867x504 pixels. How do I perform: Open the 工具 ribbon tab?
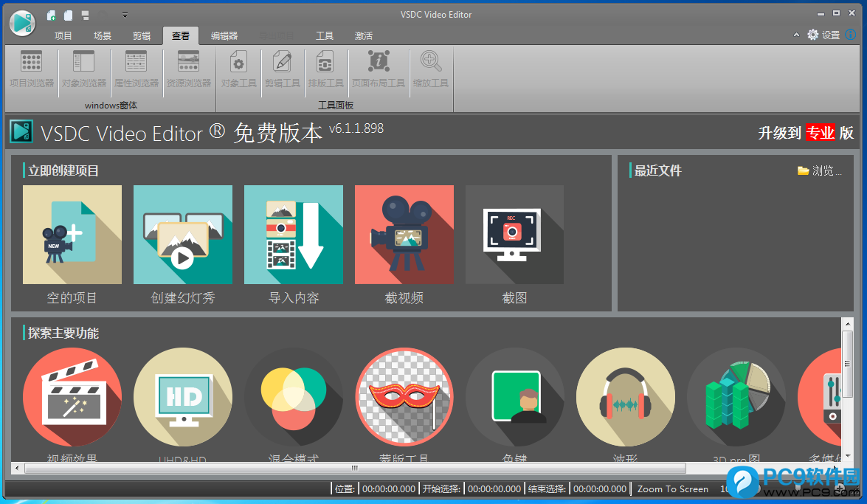click(x=325, y=36)
